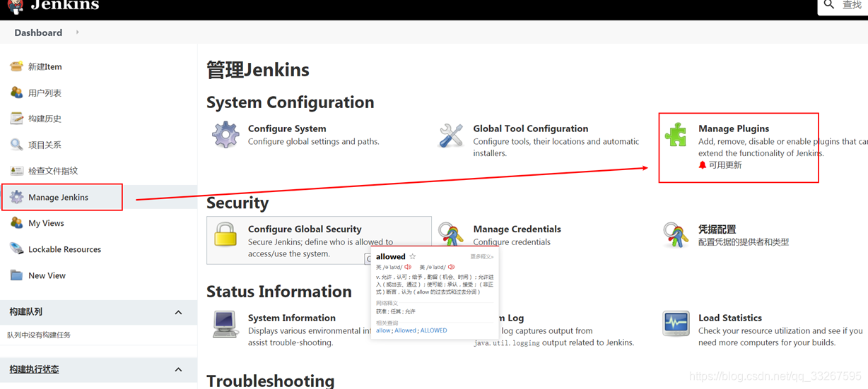Screen dimensions: 868x389
Task: Open Configure System settings
Action: coord(287,128)
